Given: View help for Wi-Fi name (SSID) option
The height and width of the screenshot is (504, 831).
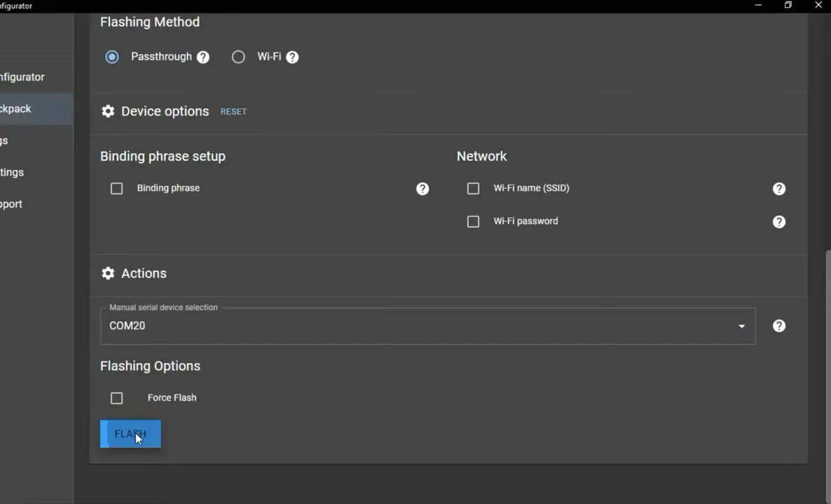Looking at the screenshot, I should point(778,188).
